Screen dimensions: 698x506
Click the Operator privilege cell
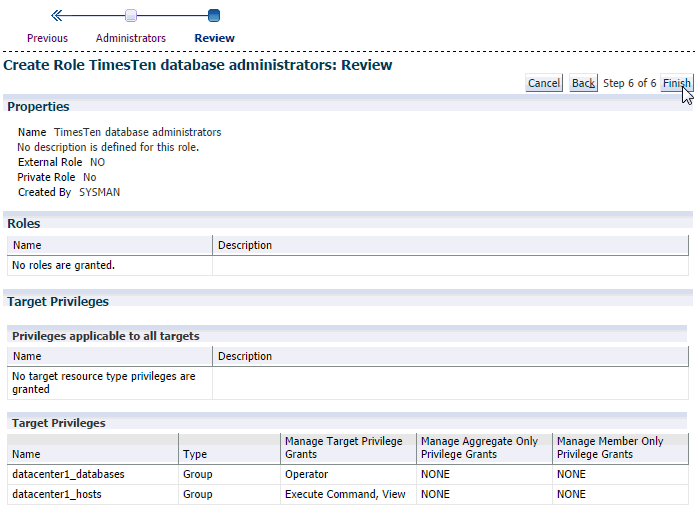click(x=306, y=474)
